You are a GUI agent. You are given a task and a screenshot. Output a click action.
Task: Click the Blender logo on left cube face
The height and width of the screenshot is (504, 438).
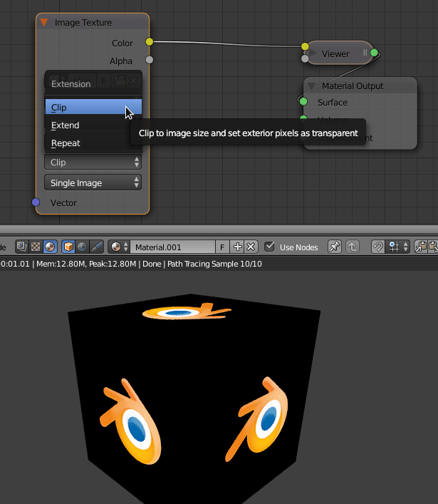[x=131, y=422]
